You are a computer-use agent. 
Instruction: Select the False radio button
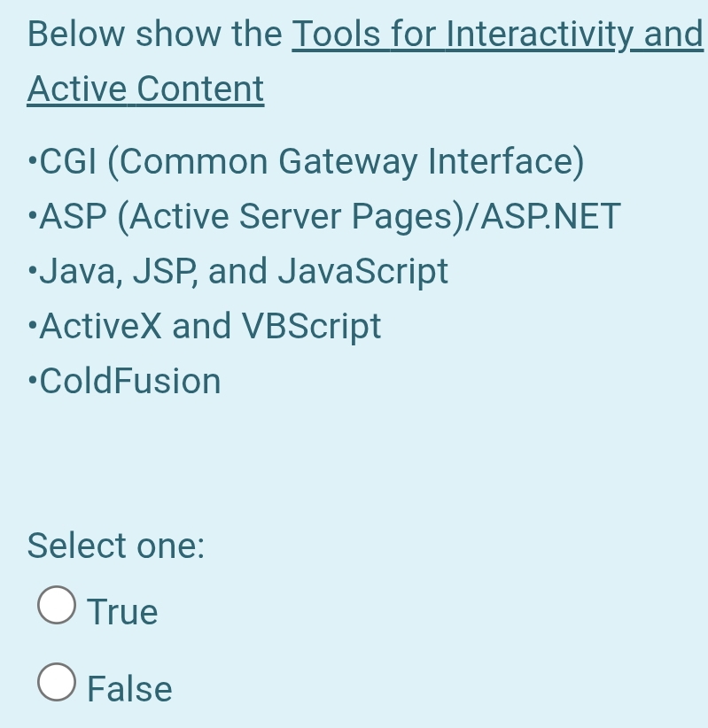58,683
